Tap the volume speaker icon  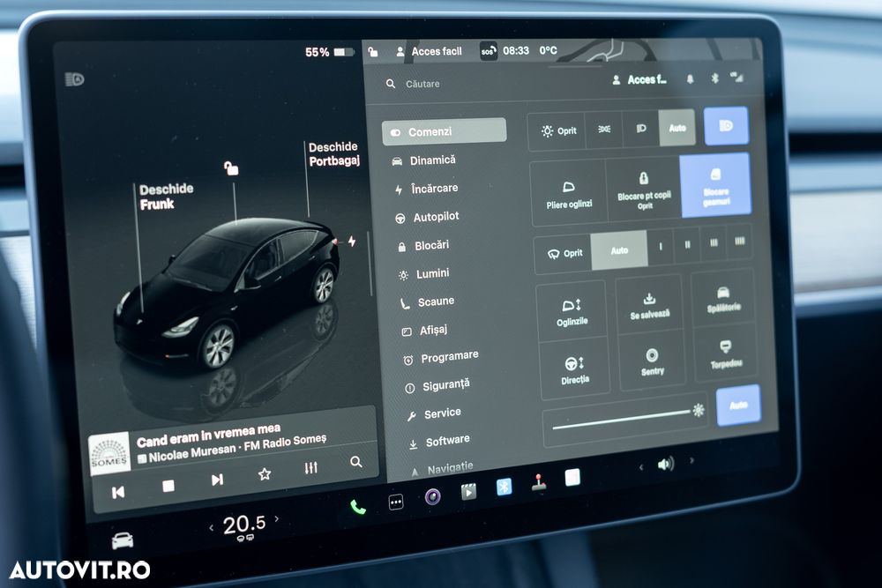point(665,464)
